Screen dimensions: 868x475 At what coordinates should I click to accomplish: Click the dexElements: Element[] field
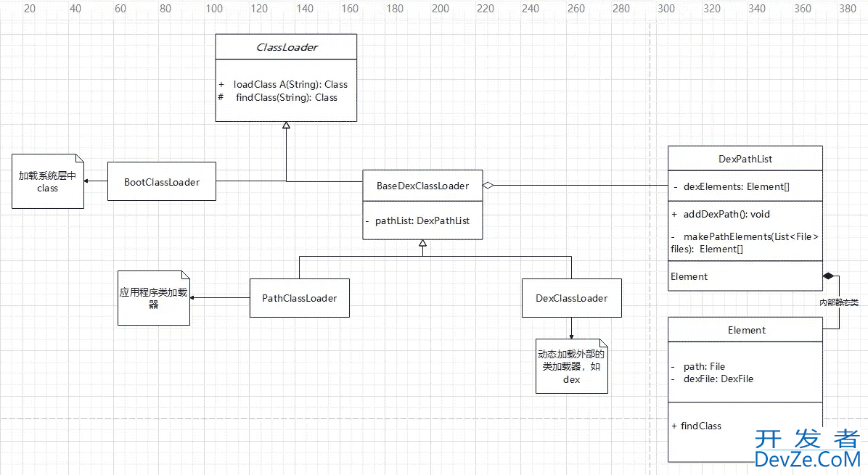(736, 186)
